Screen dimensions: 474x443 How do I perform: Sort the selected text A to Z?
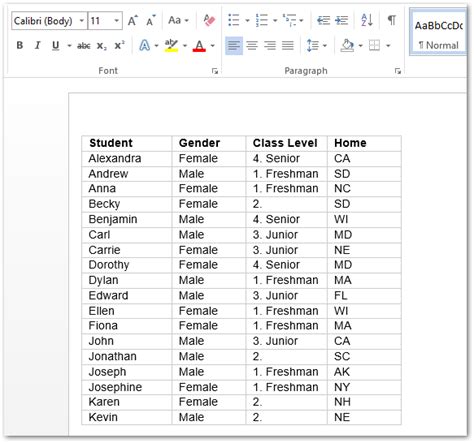click(367, 20)
